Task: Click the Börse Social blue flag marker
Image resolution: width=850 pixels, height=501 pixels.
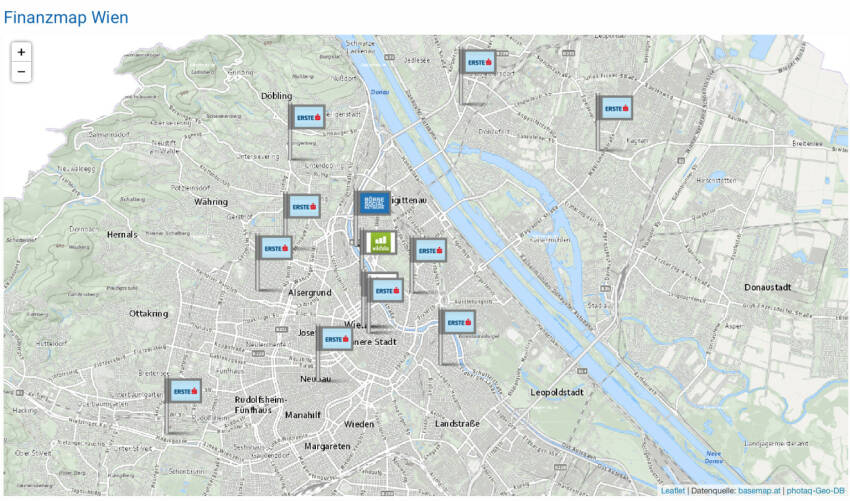Action: pos(375,203)
